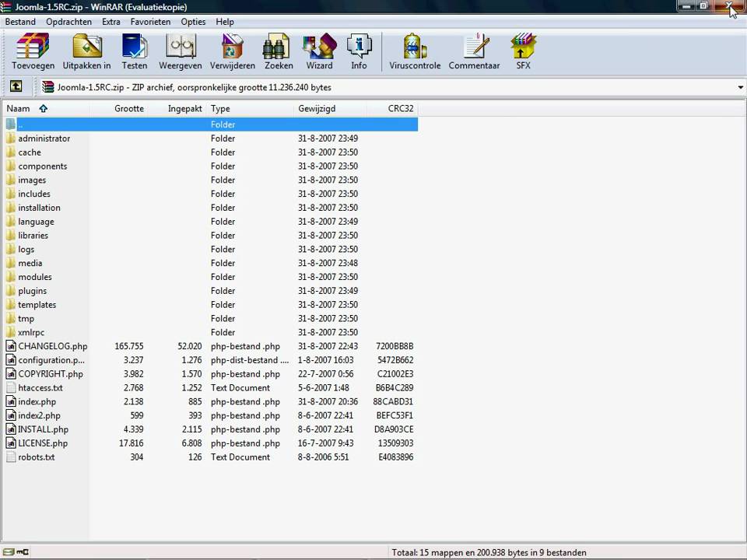Viewport: 747px width, 560px height.
Task: Click the Verwijderen (delete) icon
Action: (233, 51)
